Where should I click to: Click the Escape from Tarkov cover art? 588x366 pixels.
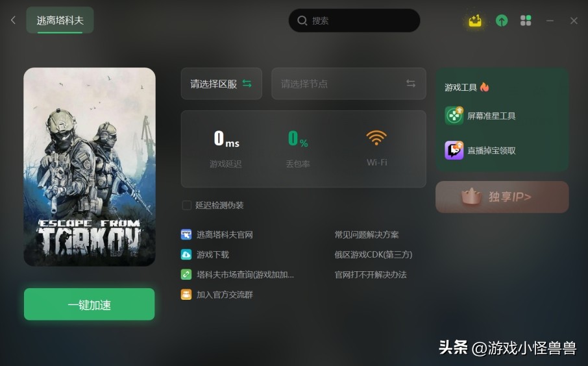click(90, 167)
